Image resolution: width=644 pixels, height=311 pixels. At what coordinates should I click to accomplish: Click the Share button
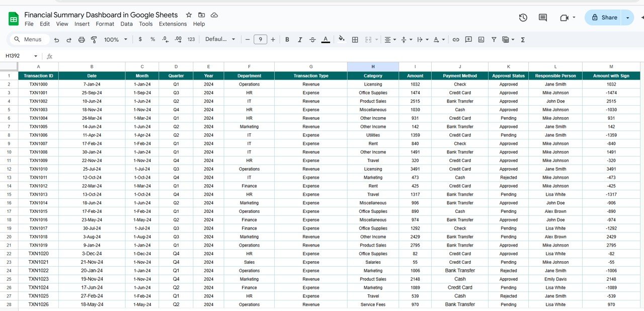[604, 18]
